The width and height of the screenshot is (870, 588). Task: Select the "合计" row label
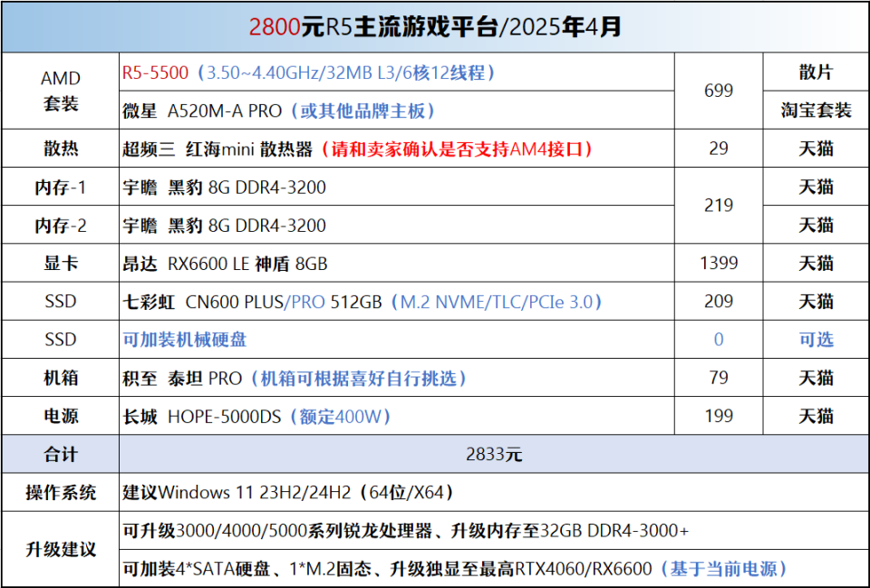tap(61, 454)
